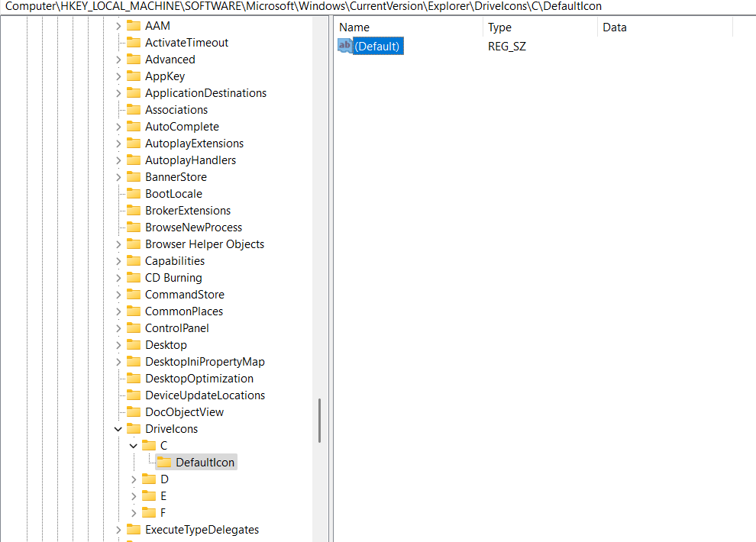The height and width of the screenshot is (542, 756).
Task: Expand the DesktopIniPropertyMap key
Action: click(x=118, y=362)
